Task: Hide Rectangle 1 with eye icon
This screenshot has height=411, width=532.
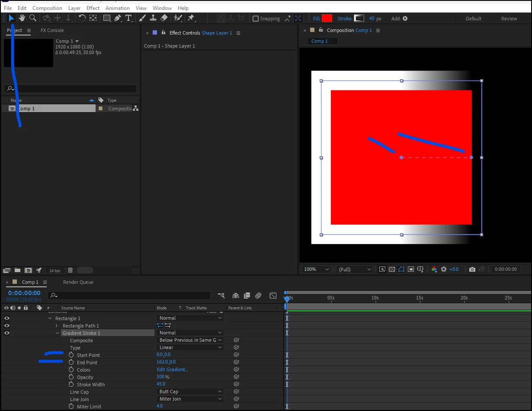Action: (7, 318)
